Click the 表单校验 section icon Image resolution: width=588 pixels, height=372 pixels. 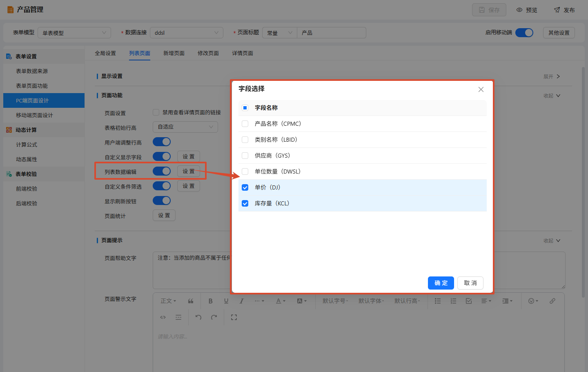pos(9,174)
